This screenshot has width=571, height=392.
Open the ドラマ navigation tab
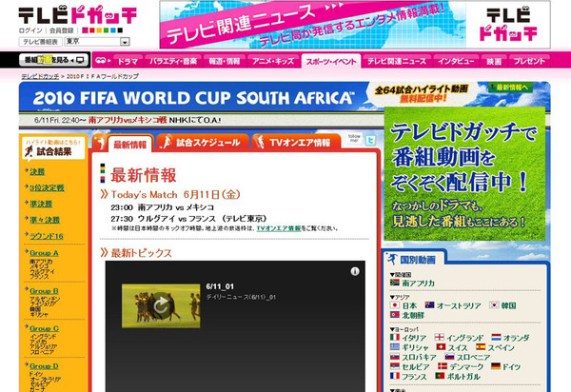coord(128,61)
